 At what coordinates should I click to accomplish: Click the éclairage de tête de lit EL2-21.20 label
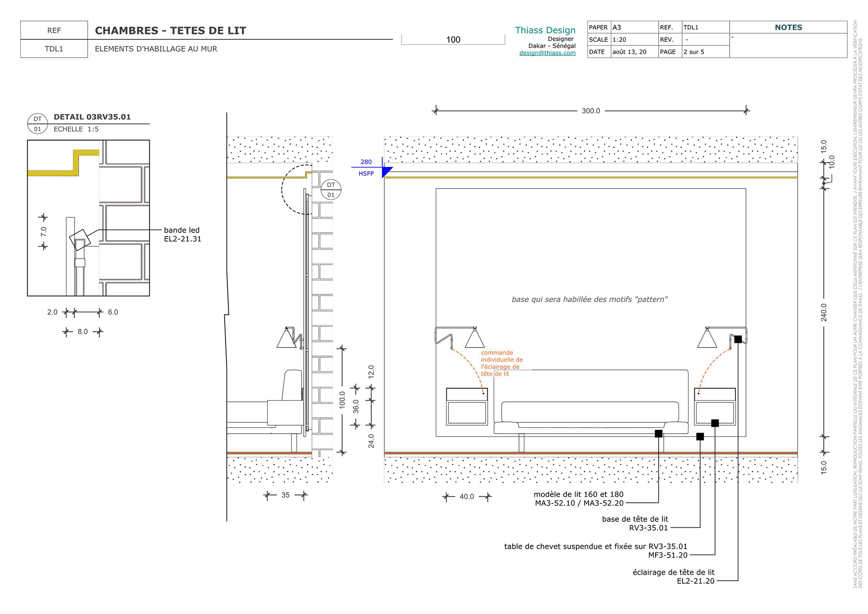pyautogui.click(x=674, y=576)
